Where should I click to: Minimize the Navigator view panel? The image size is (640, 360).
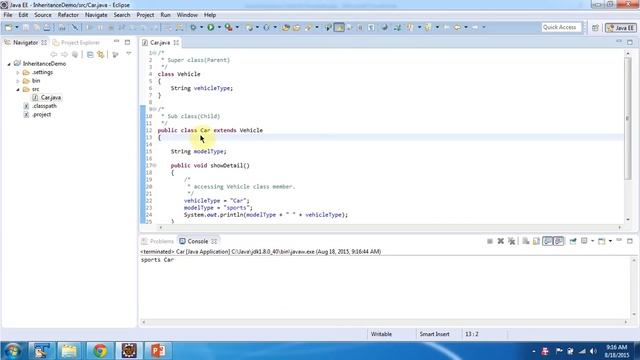pos(116,42)
